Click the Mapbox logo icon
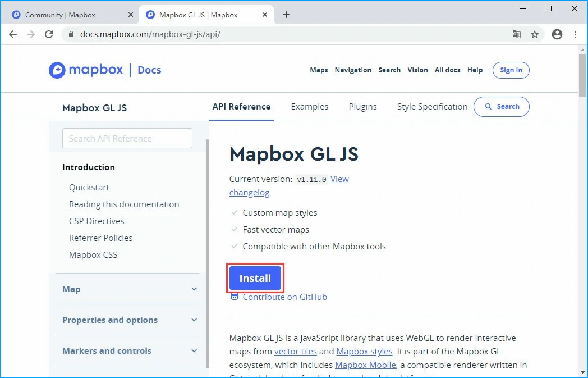Screen dimensions: 588x378 57,70
